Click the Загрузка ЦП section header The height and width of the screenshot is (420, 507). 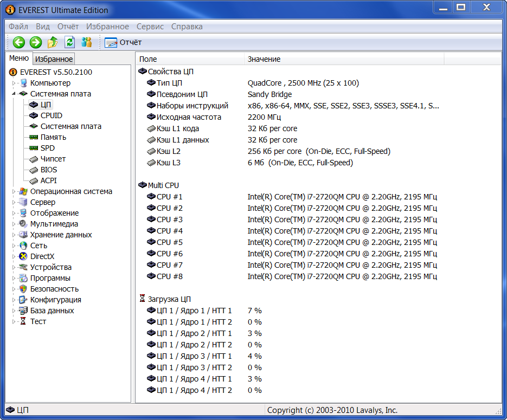tap(165, 299)
